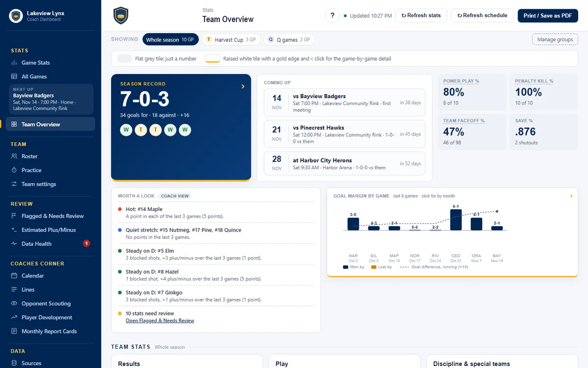588x368 pixels.
Task: Select the Team Overview grid icon
Action: click(x=14, y=125)
